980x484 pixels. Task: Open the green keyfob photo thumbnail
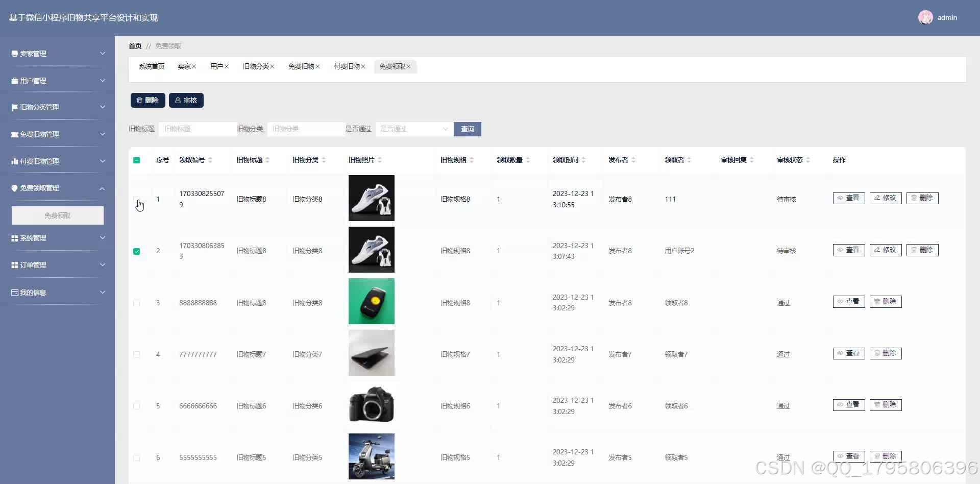click(372, 301)
